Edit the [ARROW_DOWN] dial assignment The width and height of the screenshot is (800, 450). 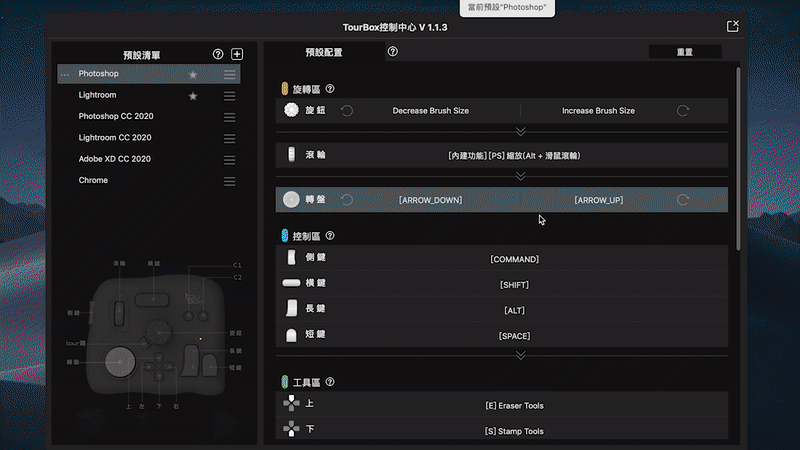tap(431, 200)
